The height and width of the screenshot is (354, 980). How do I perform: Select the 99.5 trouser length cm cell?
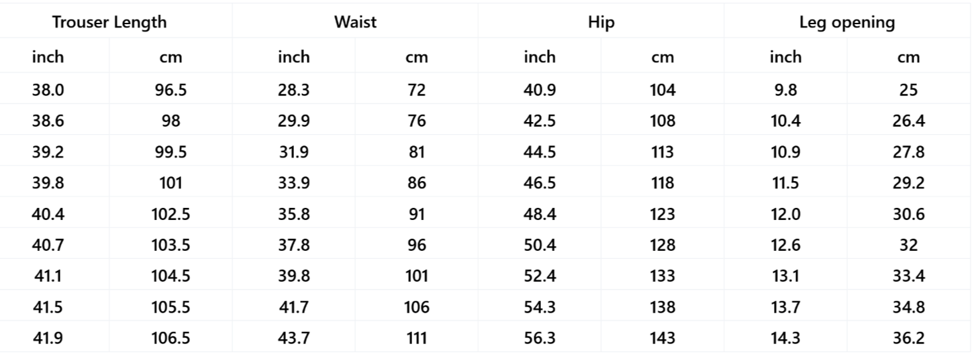(x=170, y=152)
